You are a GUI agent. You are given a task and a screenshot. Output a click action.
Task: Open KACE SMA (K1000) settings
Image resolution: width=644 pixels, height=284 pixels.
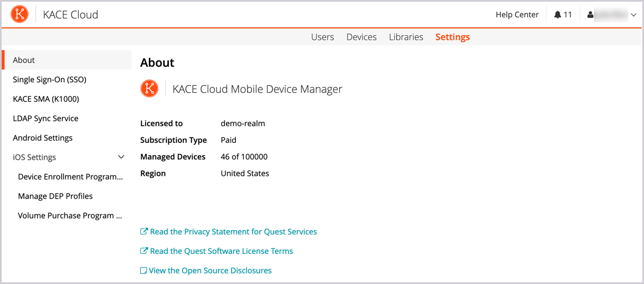tap(46, 99)
